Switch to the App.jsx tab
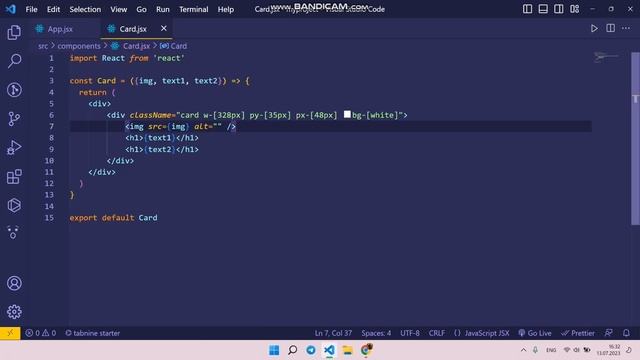The height and width of the screenshot is (360, 640). (60, 29)
